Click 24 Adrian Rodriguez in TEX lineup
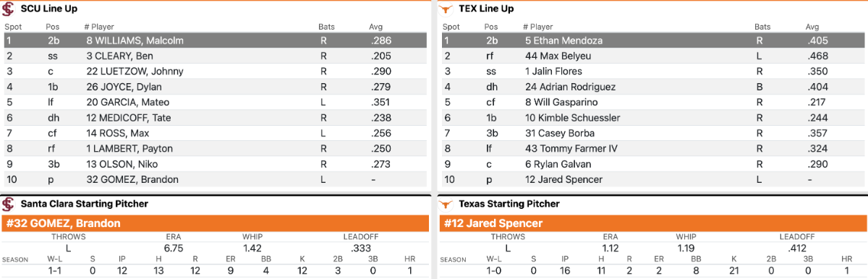This screenshot has height=279, width=868. click(571, 87)
